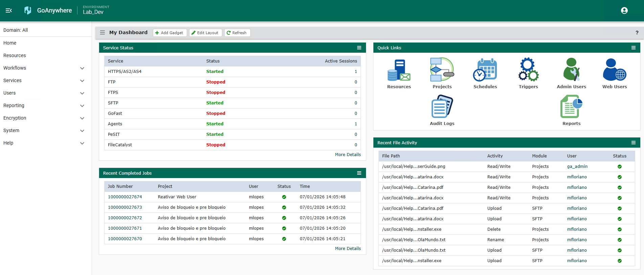Open the Web Users quick link
This screenshot has width=644, height=275.
[614, 70]
